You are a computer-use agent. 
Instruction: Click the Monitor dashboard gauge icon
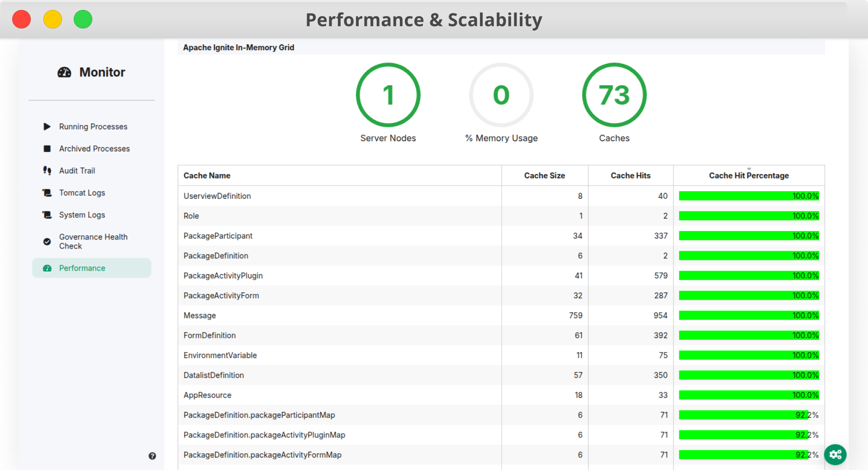[x=64, y=72]
